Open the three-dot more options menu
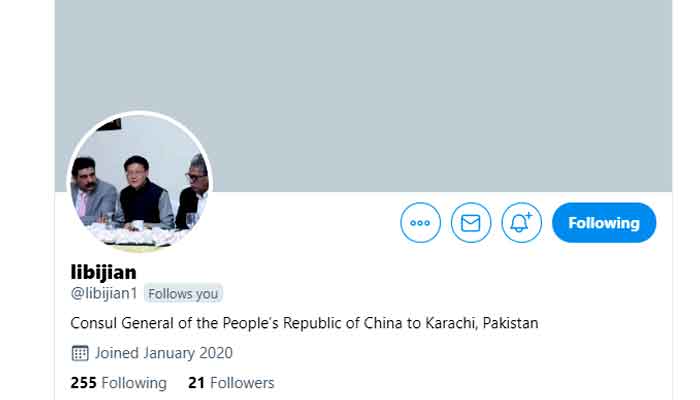 tap(420, 223)
